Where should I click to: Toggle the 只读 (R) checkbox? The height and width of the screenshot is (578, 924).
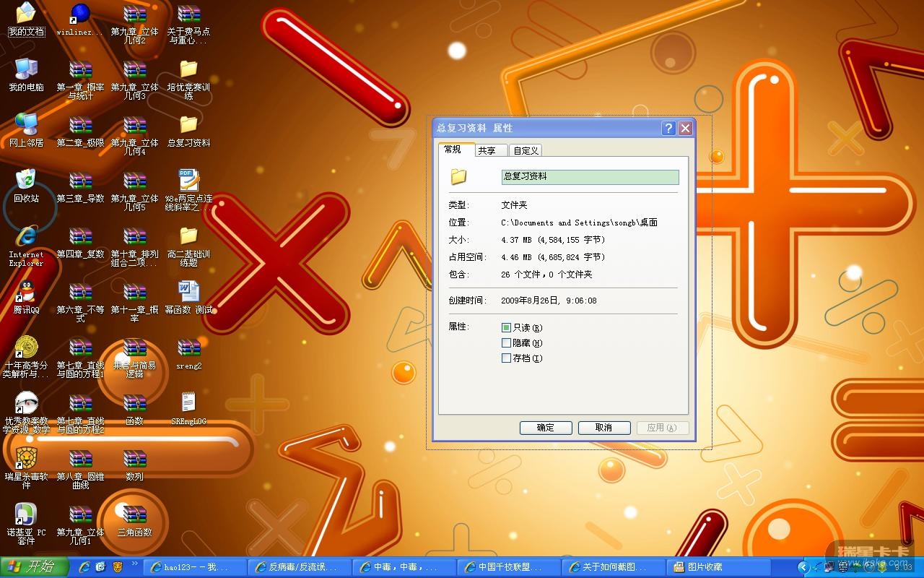coord(506,328)
